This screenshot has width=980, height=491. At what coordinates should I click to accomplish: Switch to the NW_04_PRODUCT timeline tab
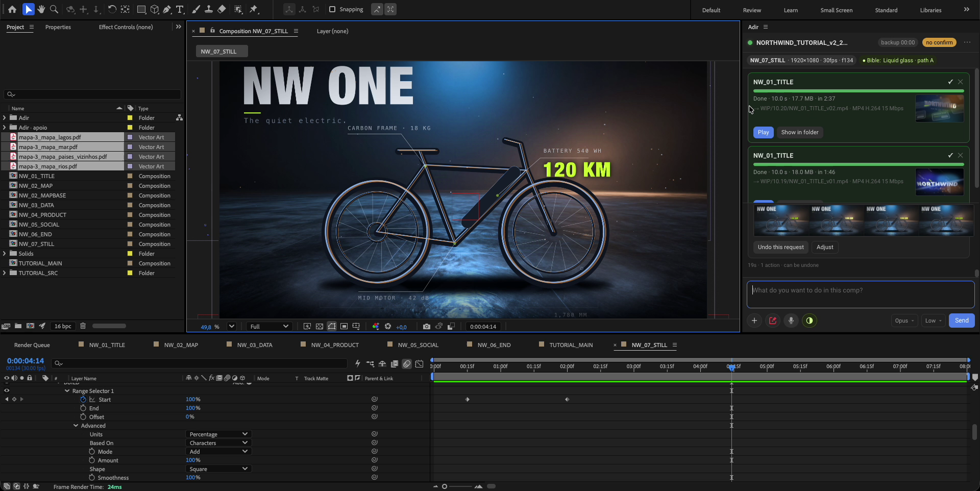click(335, 345)
